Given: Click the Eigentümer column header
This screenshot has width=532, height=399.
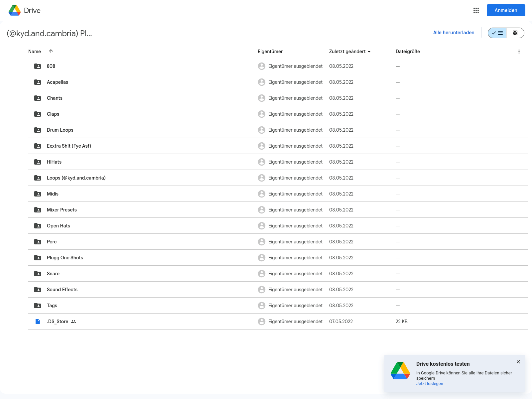Looking at the screenshot, I should tap(270, 52).
